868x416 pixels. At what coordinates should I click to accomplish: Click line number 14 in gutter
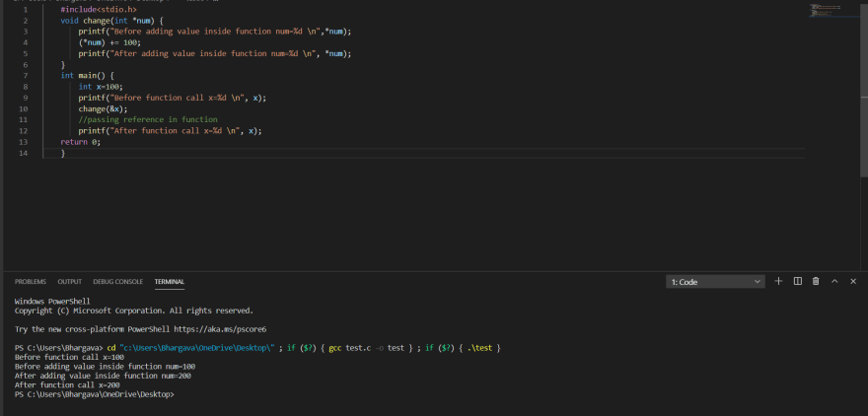(x=23, y=153)
